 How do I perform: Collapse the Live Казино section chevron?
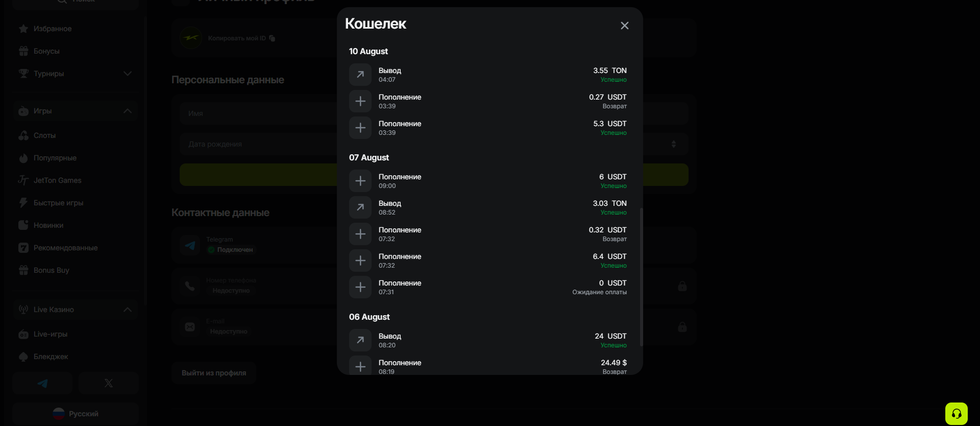tap(128, 310)
